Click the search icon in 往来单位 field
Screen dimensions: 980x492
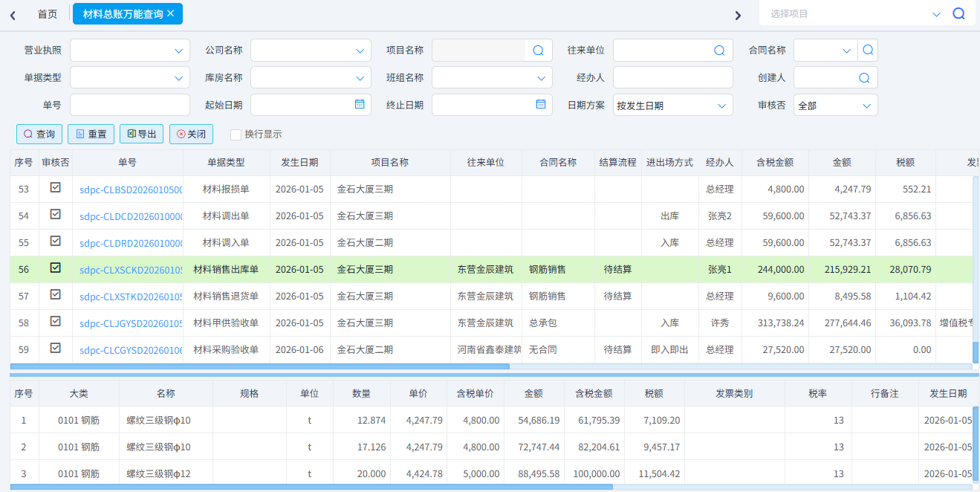click(x=719, y=51)
